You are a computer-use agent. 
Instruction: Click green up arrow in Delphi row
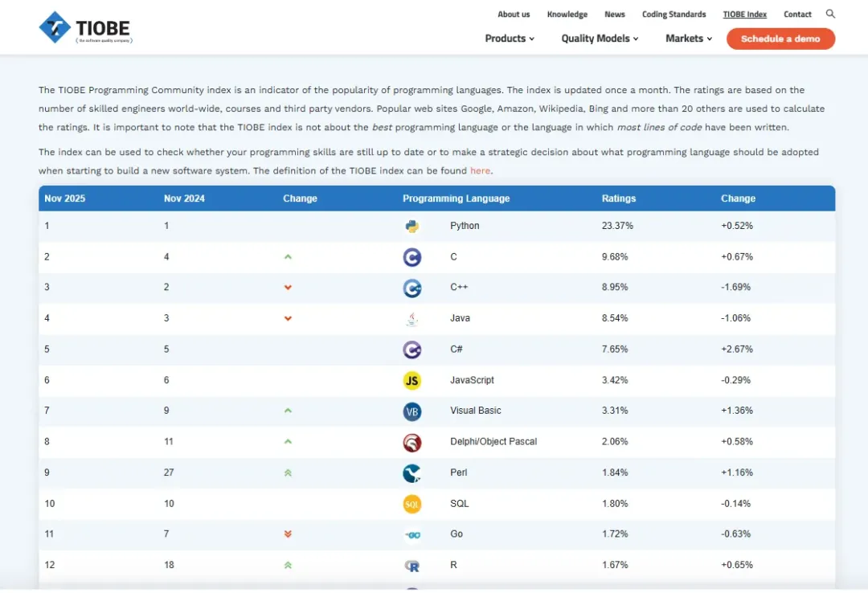pos(288,442)
